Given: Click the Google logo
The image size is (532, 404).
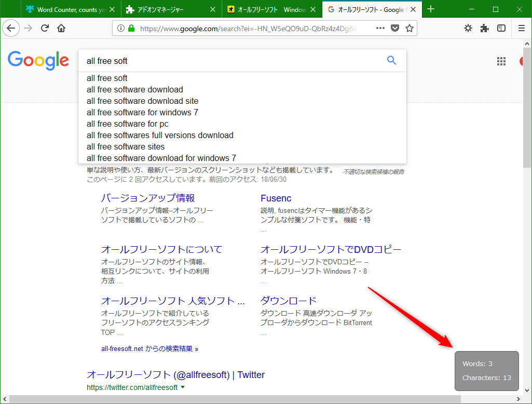Looking at the screenshot, I should (38, 60).
